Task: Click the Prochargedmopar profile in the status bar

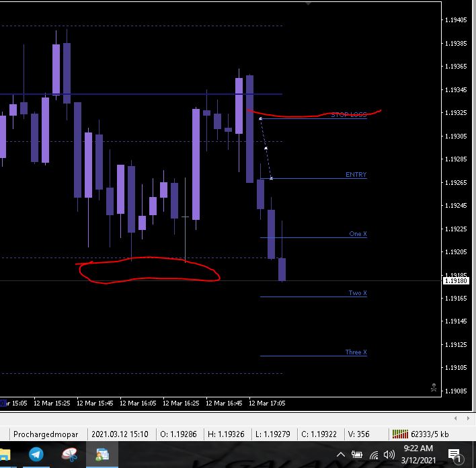Action: (x=46, y=434)
